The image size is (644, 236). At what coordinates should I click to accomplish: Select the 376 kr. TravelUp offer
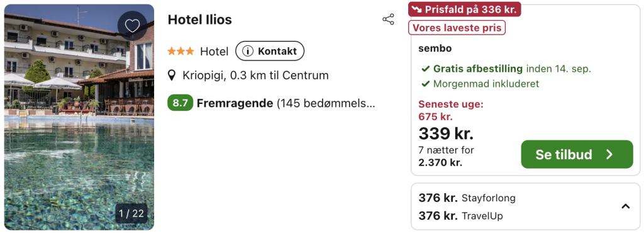coord(461,215)
